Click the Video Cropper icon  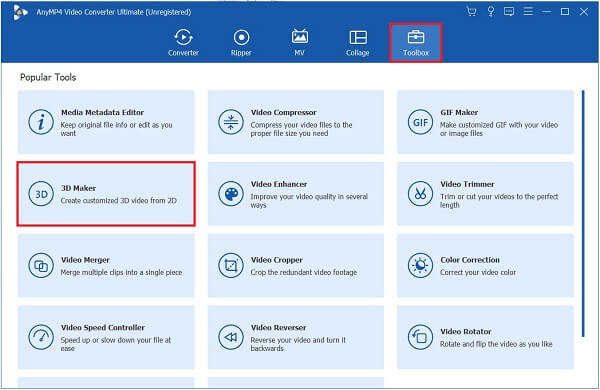231,265
